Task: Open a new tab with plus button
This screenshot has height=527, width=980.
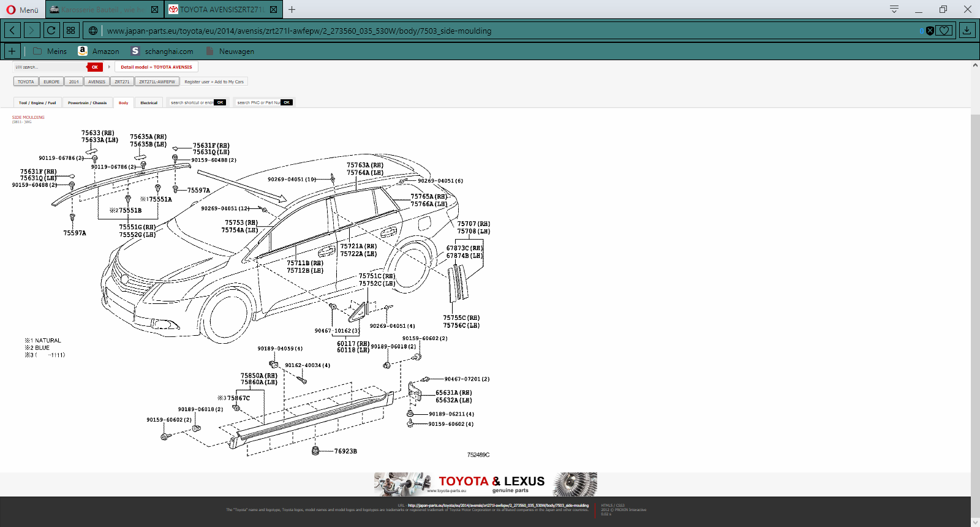Action: pyautogui.click(x=292, y=9)
